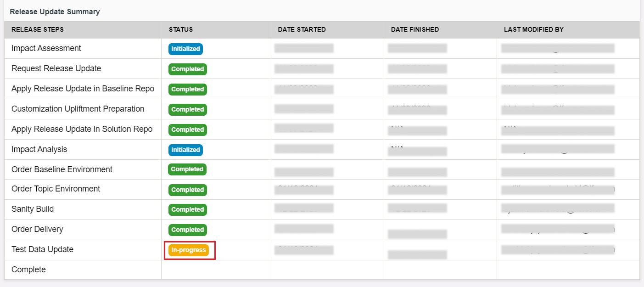Toggle the Apply Release Update in Solution Repo status
644x287 pixels.
pyautogui.click(x=187, y=129)
